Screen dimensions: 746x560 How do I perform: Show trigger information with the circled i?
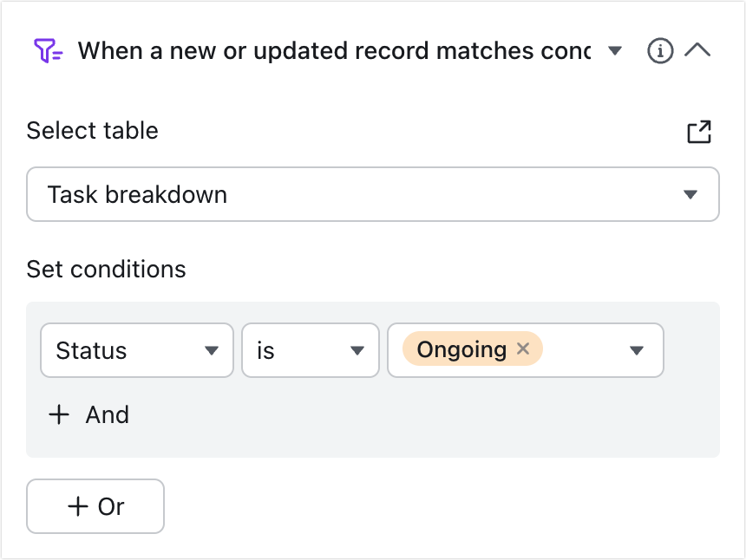point(660,50)
